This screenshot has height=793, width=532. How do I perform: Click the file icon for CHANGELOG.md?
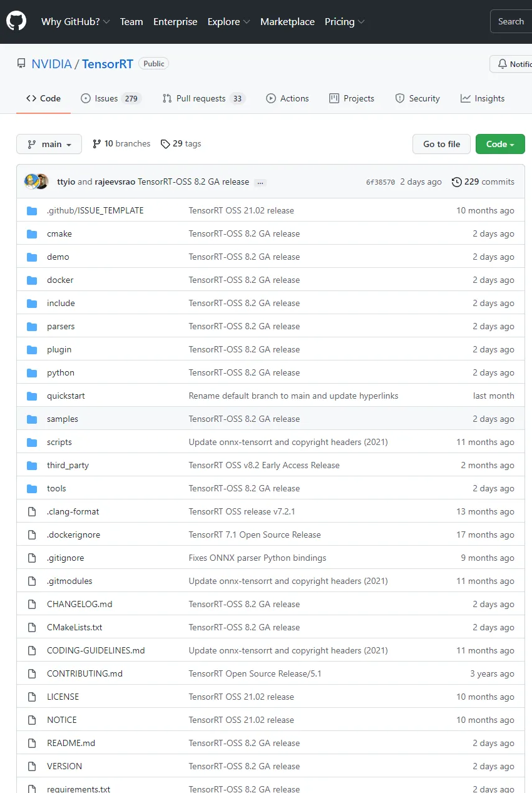pyautogui.click(x=32, y=604)
